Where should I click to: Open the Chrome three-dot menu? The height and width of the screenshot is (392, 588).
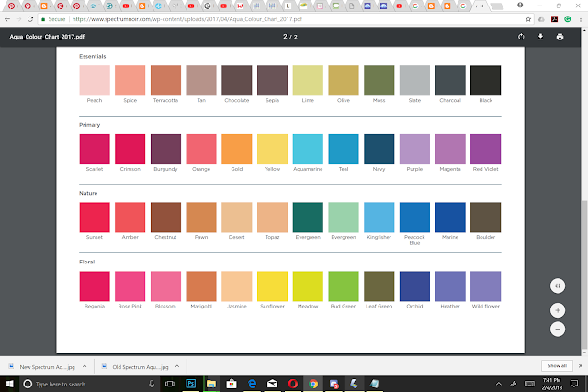[581, 19]
